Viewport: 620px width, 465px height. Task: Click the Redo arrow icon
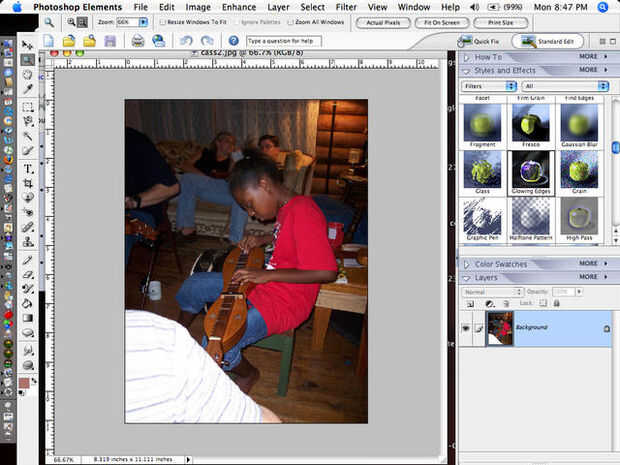tap(207, 41)
